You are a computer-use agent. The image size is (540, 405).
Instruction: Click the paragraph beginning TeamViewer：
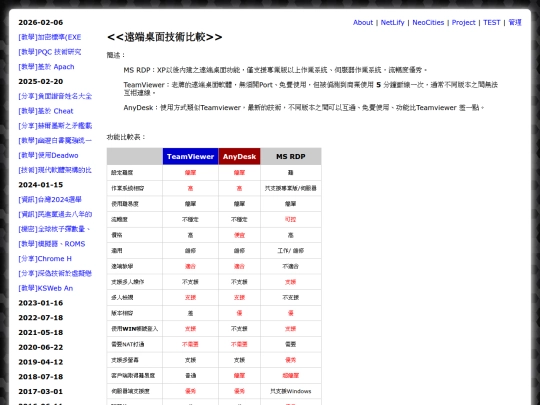click(311, 89)
